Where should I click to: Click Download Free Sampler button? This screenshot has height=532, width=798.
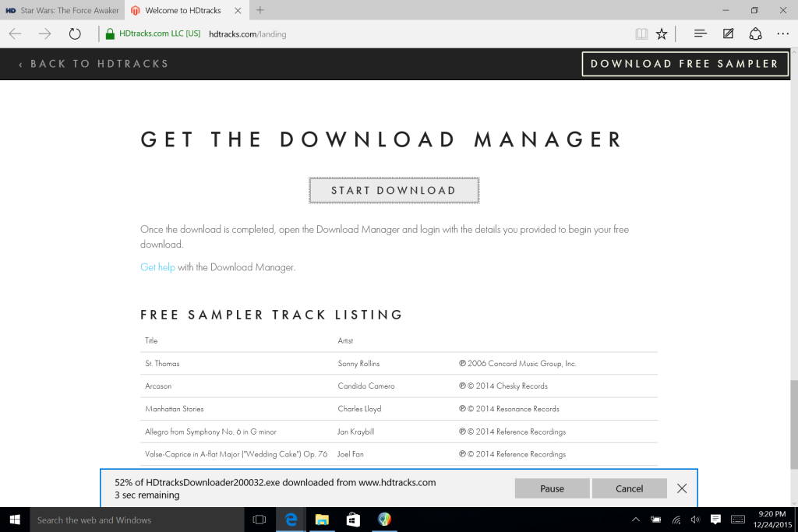tap(685, 64)
